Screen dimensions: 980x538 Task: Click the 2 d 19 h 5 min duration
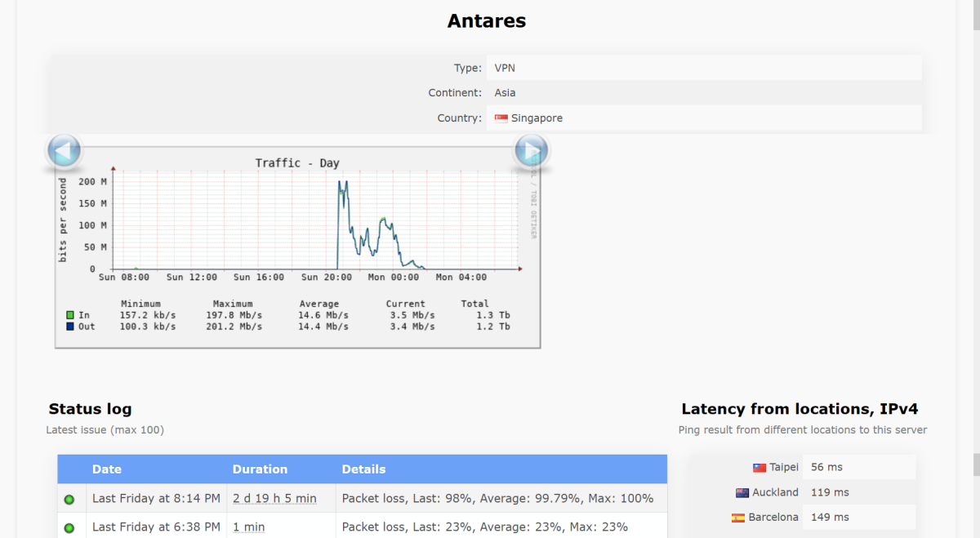pyautogui.click(x=274, y=498)
